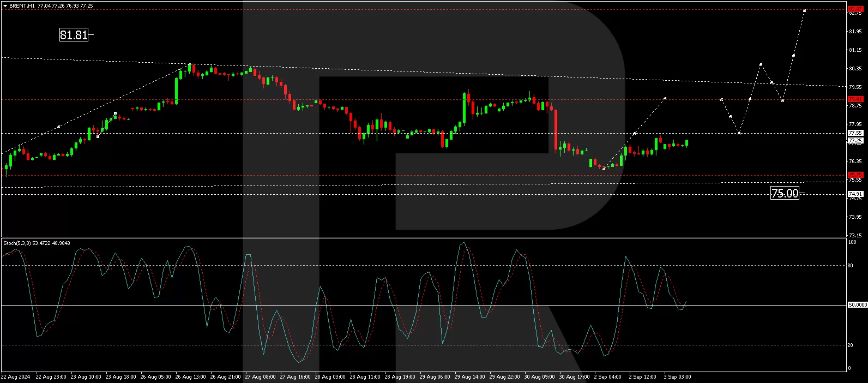Click the 30 Aug 09:00 time label
The image size is (868, 383).
pos(539,377)
